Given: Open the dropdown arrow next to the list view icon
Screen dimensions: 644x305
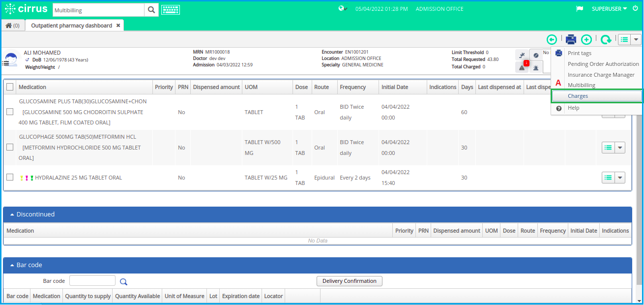Looking at the screenshot, I should 637,39.
